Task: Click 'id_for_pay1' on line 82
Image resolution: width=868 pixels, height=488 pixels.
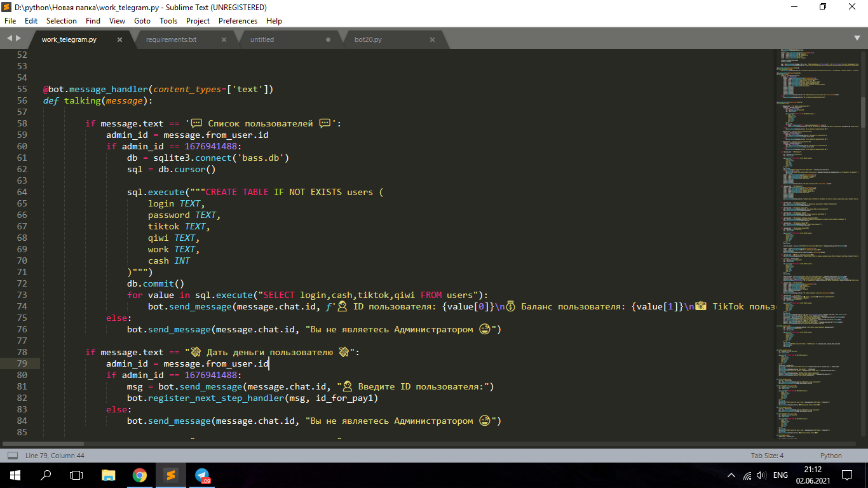Action: click(344, 398)
